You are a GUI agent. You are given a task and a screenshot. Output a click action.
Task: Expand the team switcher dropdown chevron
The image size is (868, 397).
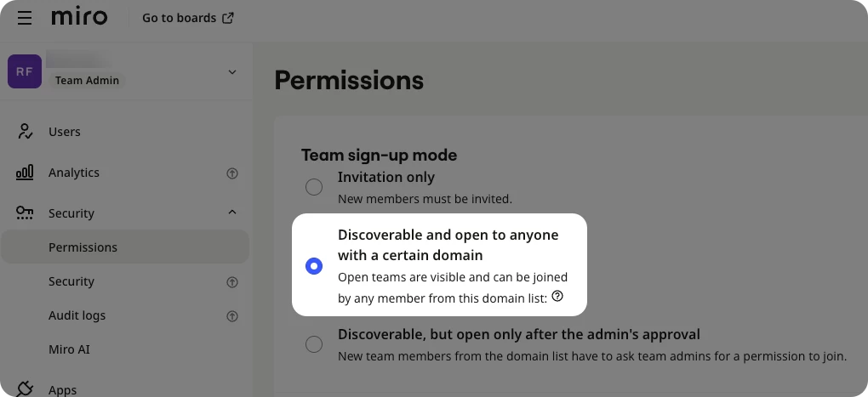tap(232, 72)
